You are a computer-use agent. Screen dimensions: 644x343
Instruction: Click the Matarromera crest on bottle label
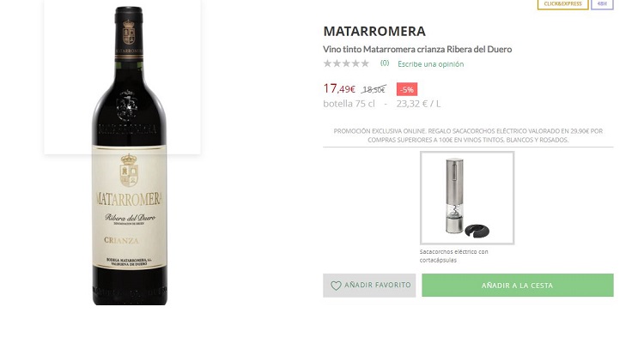129,170
